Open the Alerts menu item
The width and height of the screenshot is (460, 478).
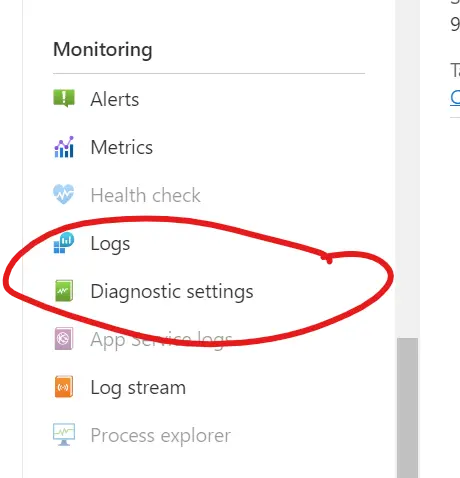tap(115, 99)
